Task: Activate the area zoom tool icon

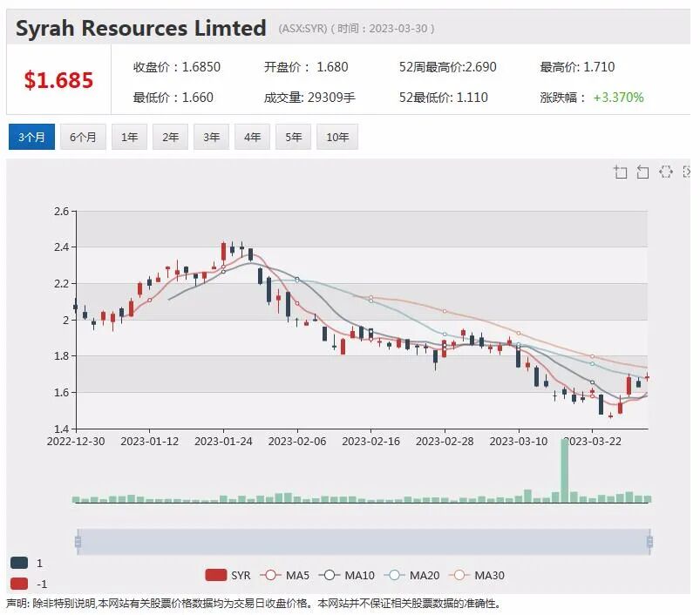Action: [x=621, y=172]
